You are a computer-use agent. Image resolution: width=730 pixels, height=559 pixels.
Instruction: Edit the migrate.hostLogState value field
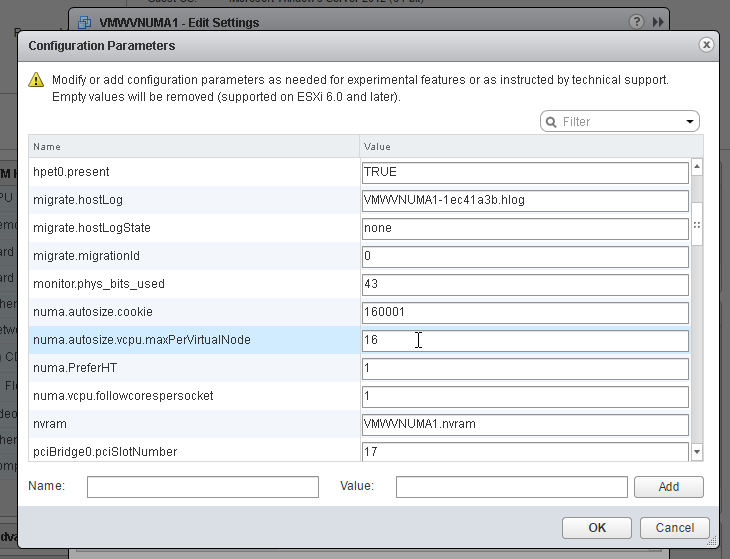tap(525, 228)
